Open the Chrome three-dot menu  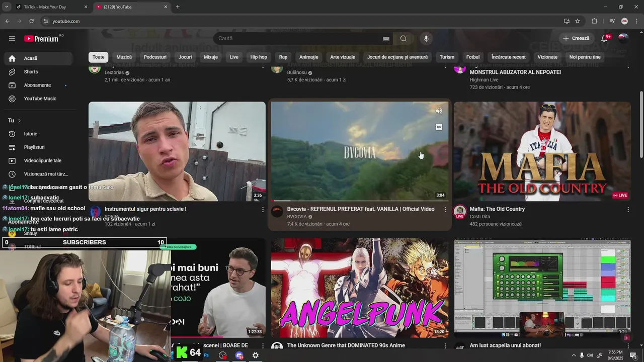(x=637, y=21)
